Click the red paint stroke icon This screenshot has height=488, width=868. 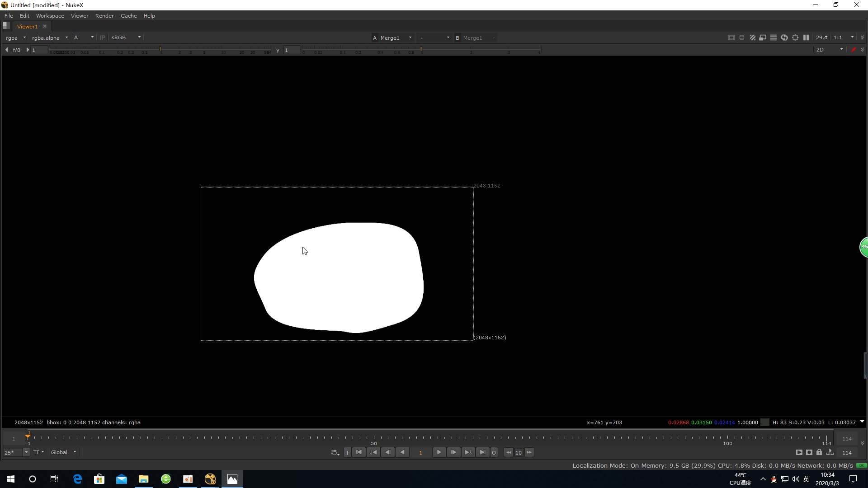point(853,50)
